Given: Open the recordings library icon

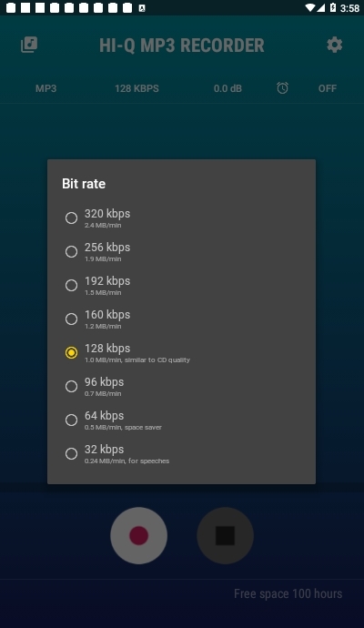Looking at the screenshot, I should point(29,45).
